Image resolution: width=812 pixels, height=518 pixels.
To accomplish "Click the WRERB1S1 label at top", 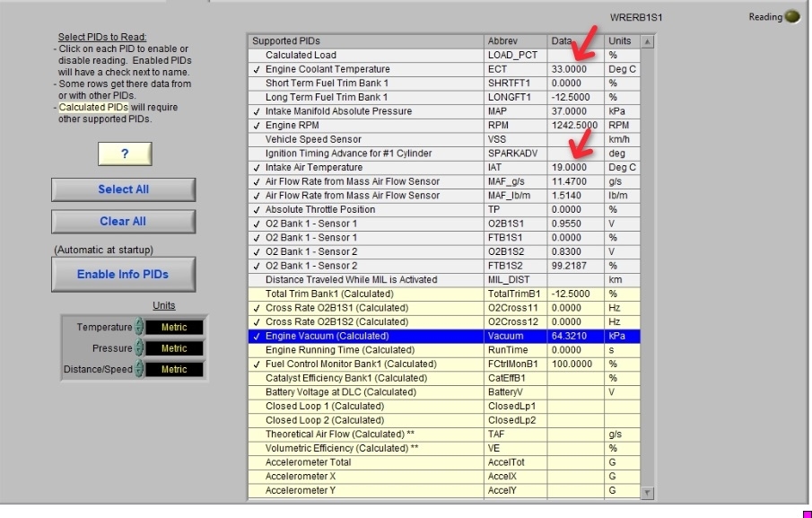I will pyautogui.click(x=636, y=18).
